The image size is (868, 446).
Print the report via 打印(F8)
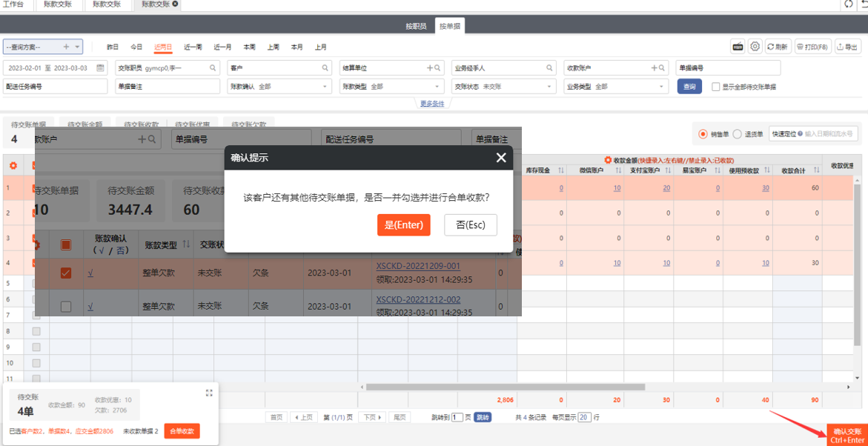pos(812,46)
